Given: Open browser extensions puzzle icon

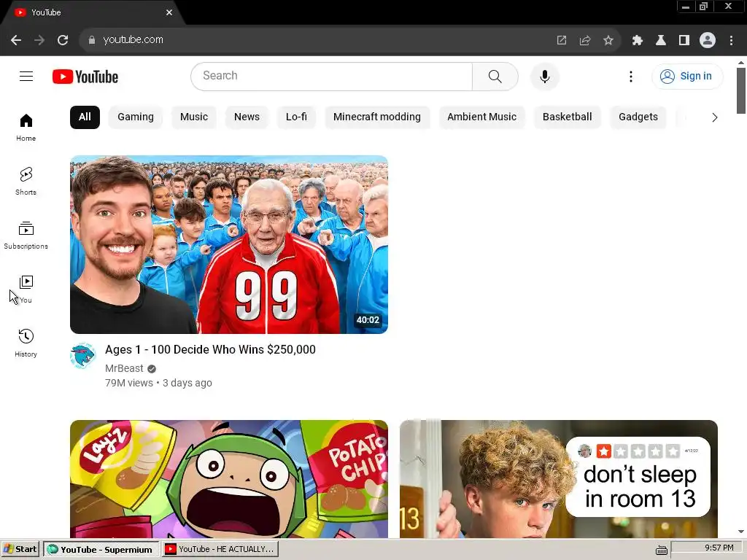Looking at the screenshot, I should click(638, 40).
